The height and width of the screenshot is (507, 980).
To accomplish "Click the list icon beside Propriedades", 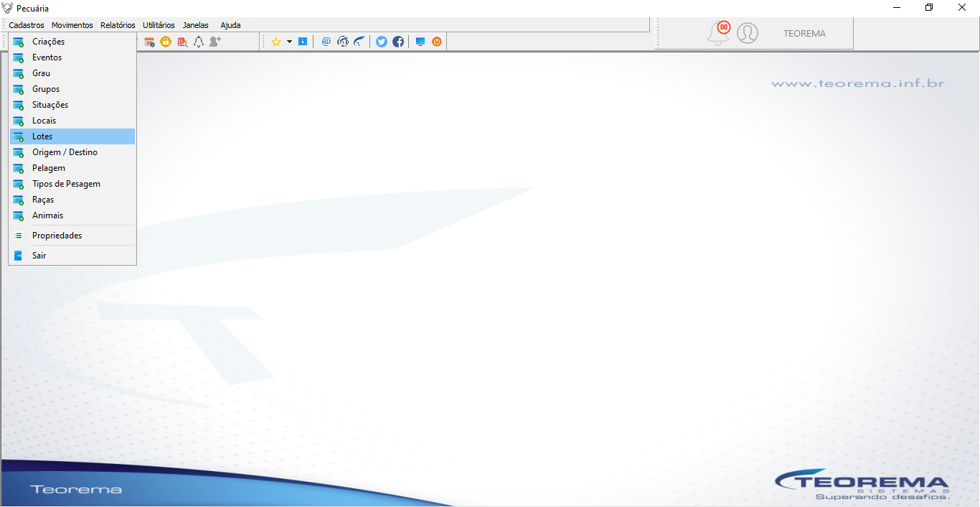I will [x=19, y=236].
